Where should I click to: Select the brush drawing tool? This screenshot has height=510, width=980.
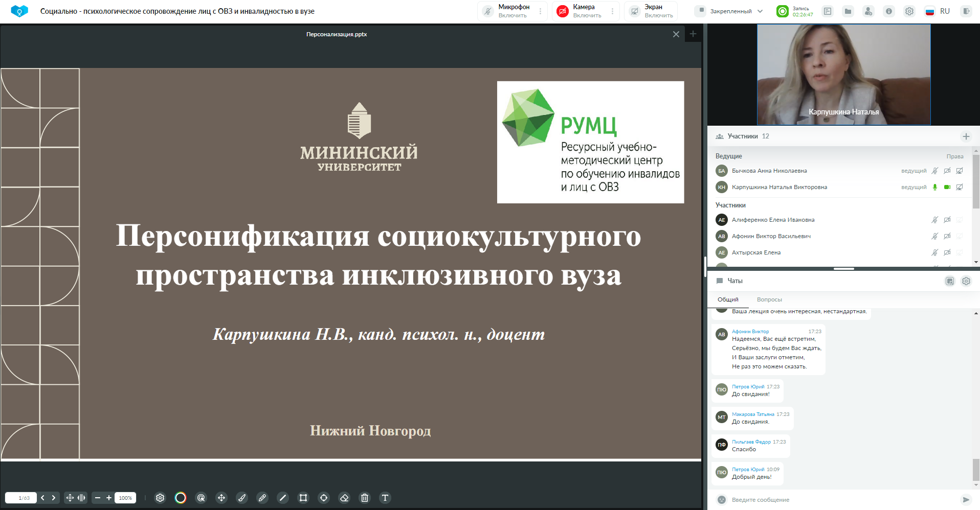pyautogui.click(x=242, y=498)
